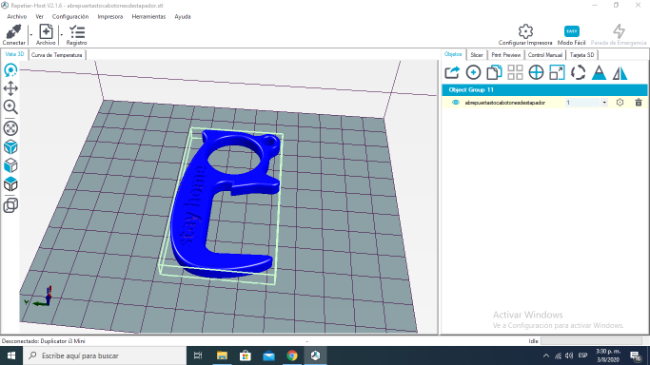Expand the Conectar button dropdown arrow
The image size is (650, 365).
pyautogui.click(x=31, y=35)
